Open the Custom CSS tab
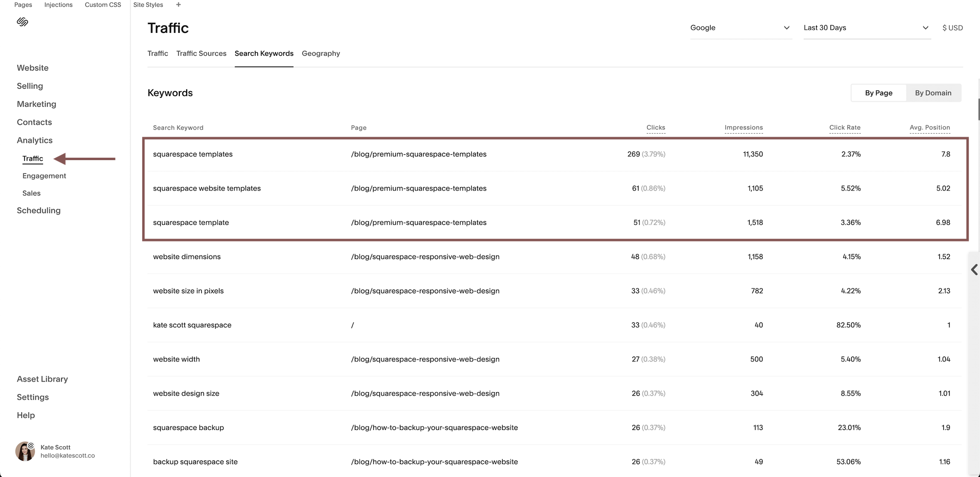This screenshot has width=980, height=477. (103, 4)
